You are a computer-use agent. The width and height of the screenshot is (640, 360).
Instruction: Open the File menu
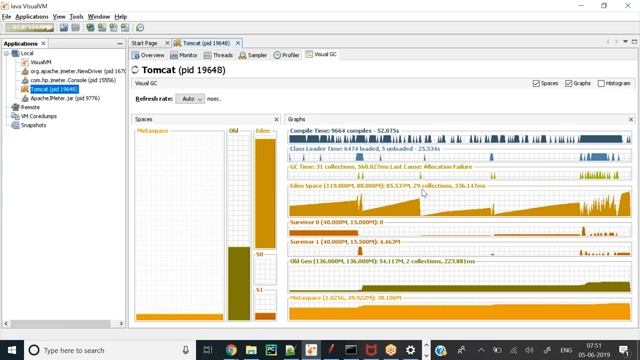coord(6,17)
